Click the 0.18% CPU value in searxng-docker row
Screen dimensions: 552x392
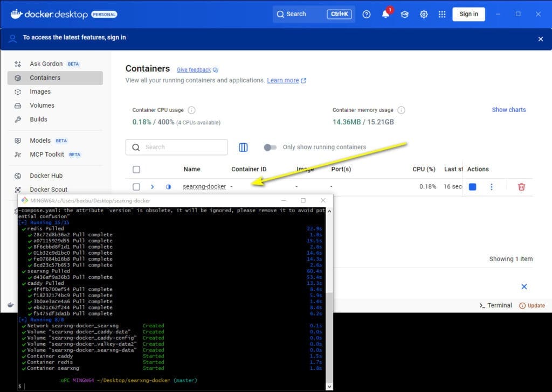coord(427,187)
